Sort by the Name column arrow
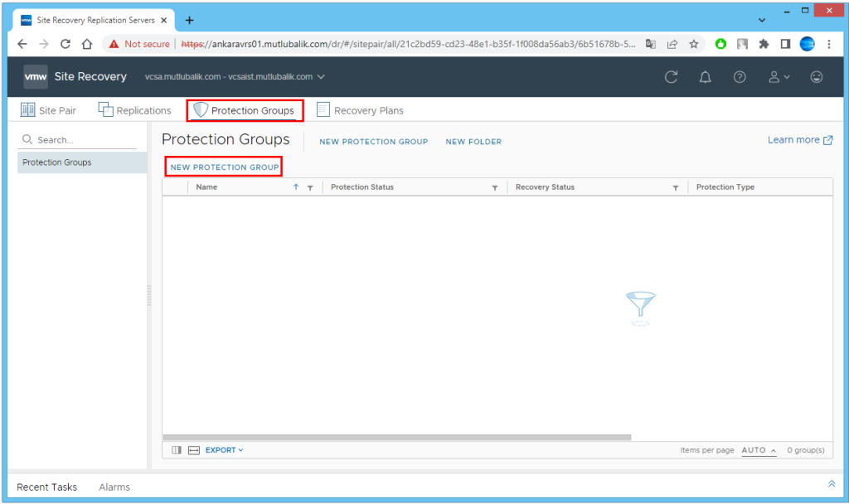This screenshot has height=504, width=849. (x=296, y=187)
